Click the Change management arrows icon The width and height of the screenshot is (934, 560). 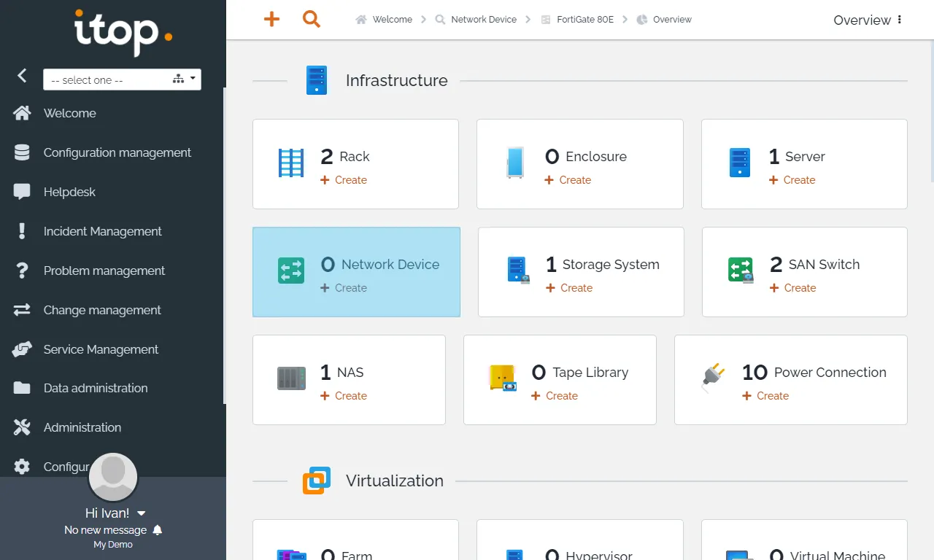pyautogui.click(x=22, y=310)
